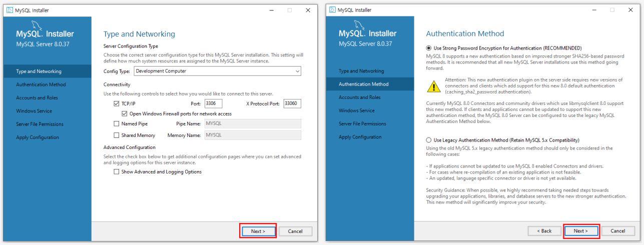Click Cancel in Type and Networking window
Viewport: 644px width, 245px height.
click(295, 231)
